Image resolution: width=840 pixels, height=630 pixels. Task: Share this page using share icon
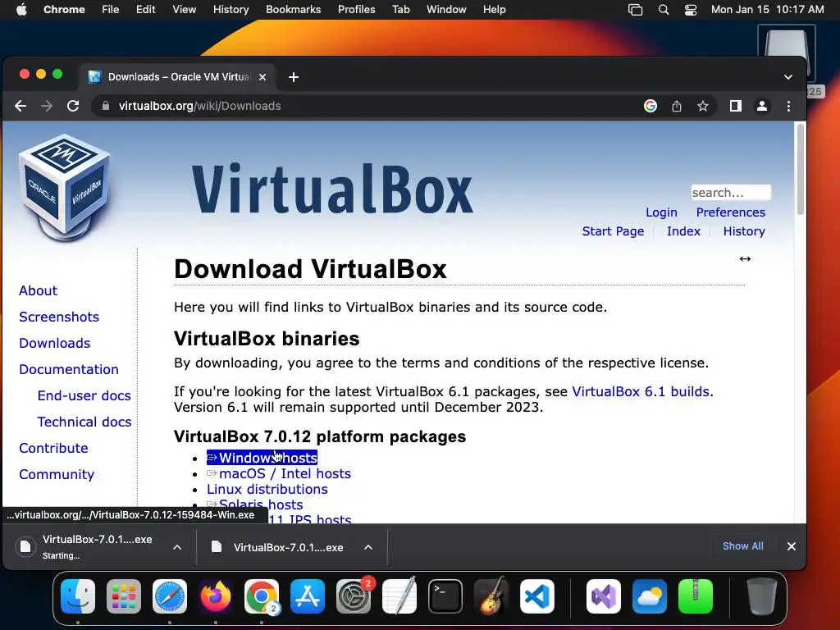coord(677,106)
